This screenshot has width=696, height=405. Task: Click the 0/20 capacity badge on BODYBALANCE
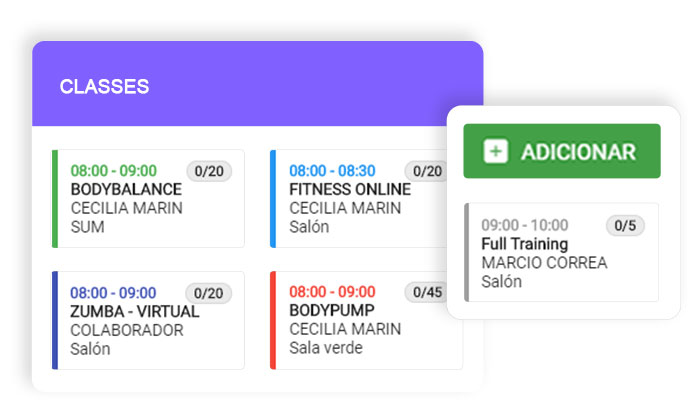click(x=209, y=171)
